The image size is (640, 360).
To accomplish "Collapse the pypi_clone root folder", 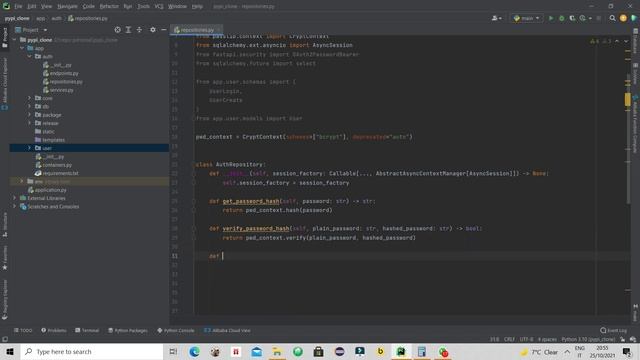I will coord(14,40).
